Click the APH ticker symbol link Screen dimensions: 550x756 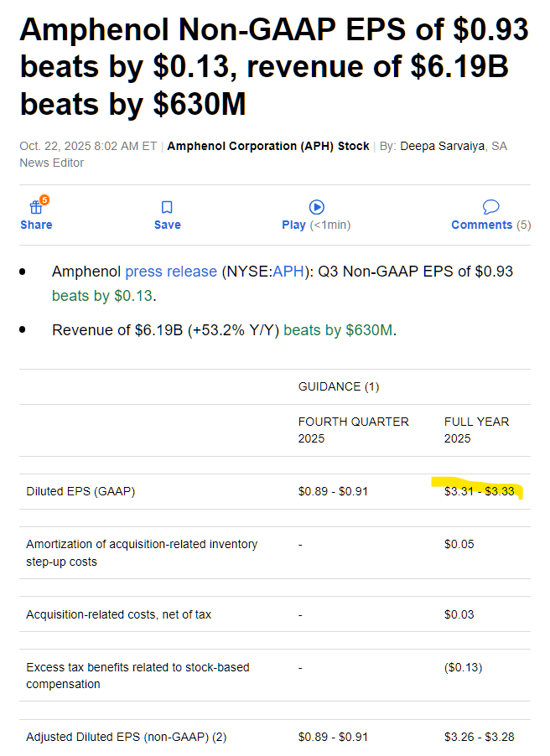coord(289,272)
